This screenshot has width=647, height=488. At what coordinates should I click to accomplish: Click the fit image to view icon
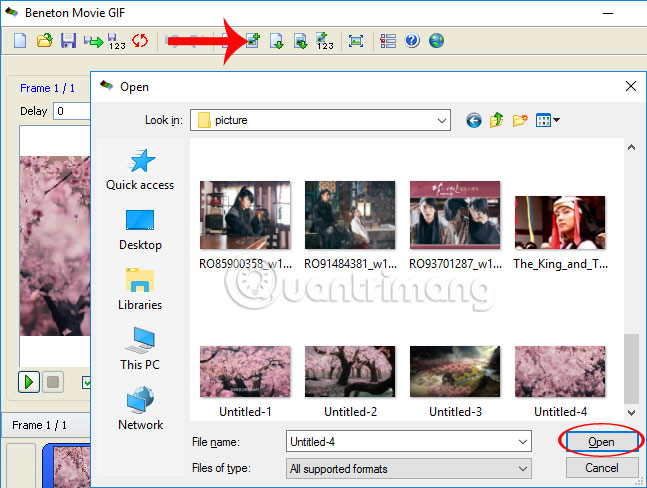coord(356,41)
